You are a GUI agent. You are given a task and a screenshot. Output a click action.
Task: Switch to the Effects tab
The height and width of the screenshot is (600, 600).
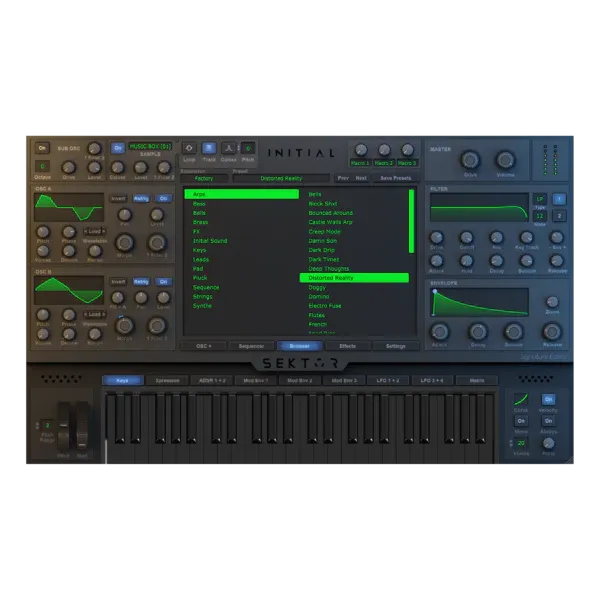pyautogui.click(x=347, y=346)
